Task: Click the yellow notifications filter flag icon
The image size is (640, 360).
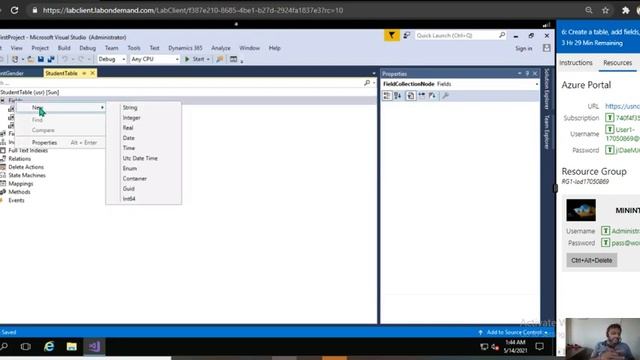Action: [x=391, y=36]
